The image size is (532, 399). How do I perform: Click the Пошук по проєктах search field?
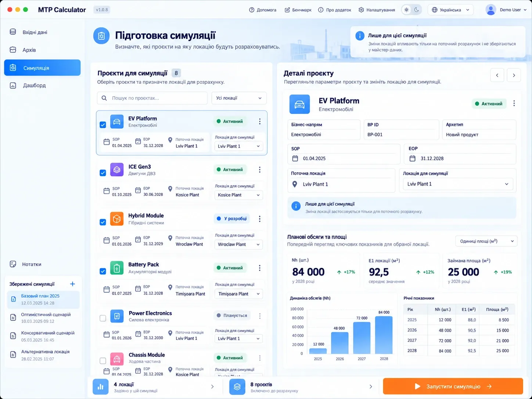[x=152, y=98]
